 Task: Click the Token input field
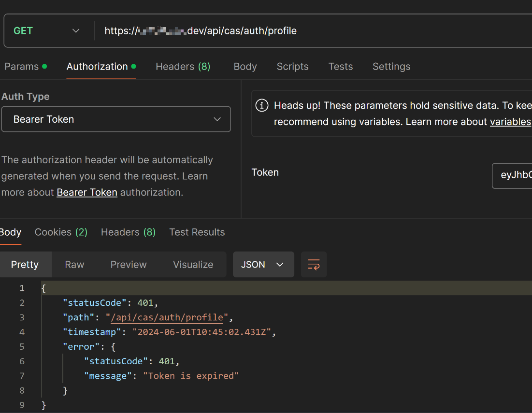[512, 176]
